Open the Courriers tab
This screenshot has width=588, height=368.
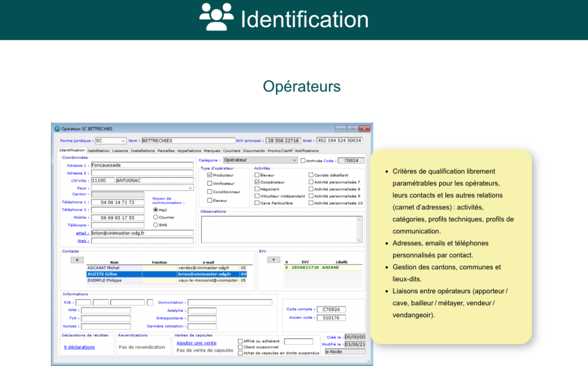232,150
